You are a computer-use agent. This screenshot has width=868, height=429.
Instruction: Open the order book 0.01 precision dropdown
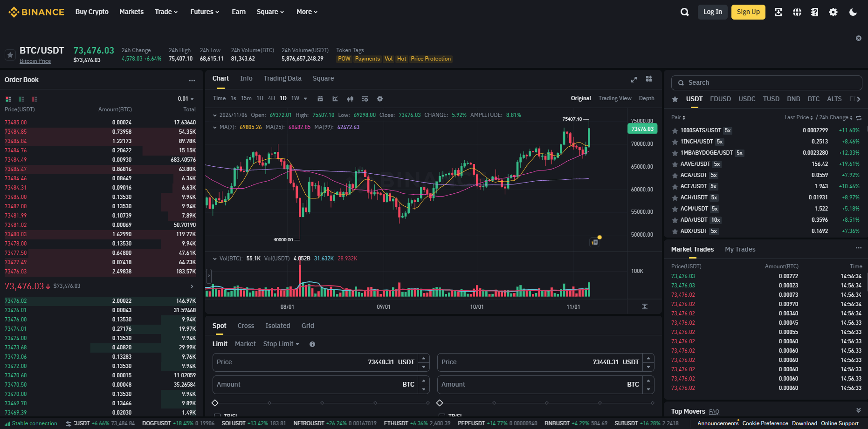point(186,99)
